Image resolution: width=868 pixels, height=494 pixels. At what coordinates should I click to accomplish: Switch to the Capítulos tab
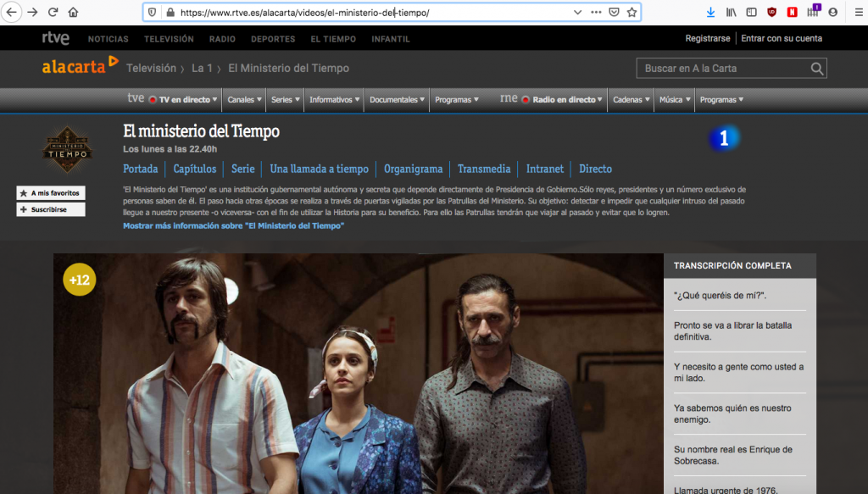point(195,169)
